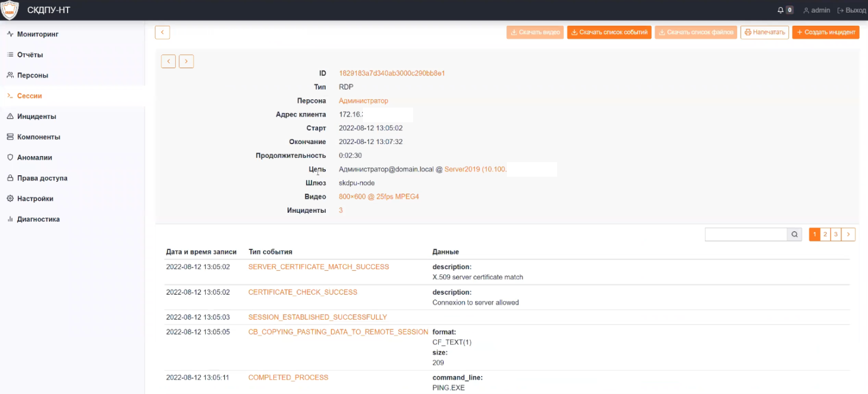Select Сессии in the sidebar
The height and width of the screenshot is (394, 868).
[29, 96]
